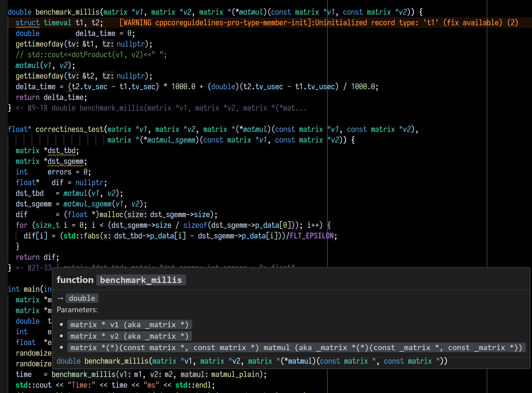The image size is (532, 393).
Task: Click the 'matrix * v2' parameter chip
Action: click(x=130, y=336)
